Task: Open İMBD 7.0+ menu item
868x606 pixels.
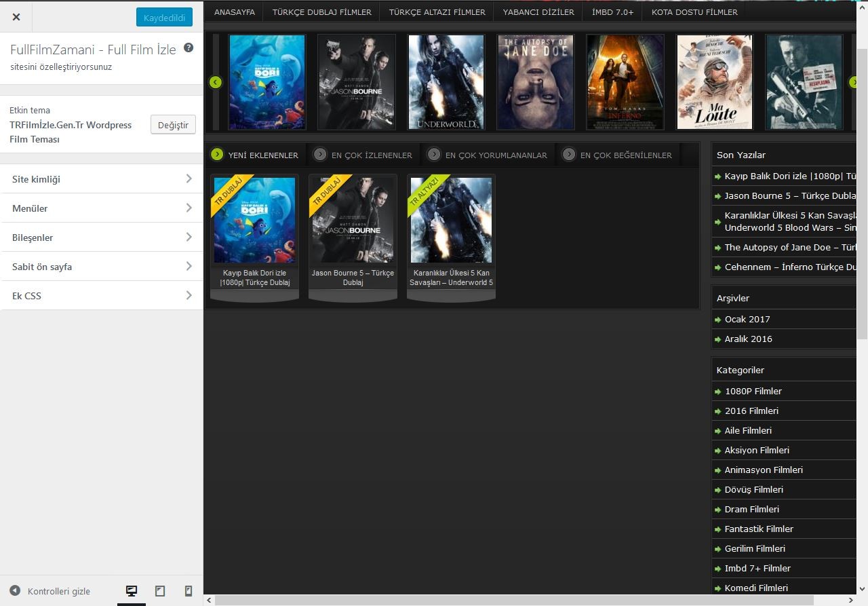Action: pos(613,12)
